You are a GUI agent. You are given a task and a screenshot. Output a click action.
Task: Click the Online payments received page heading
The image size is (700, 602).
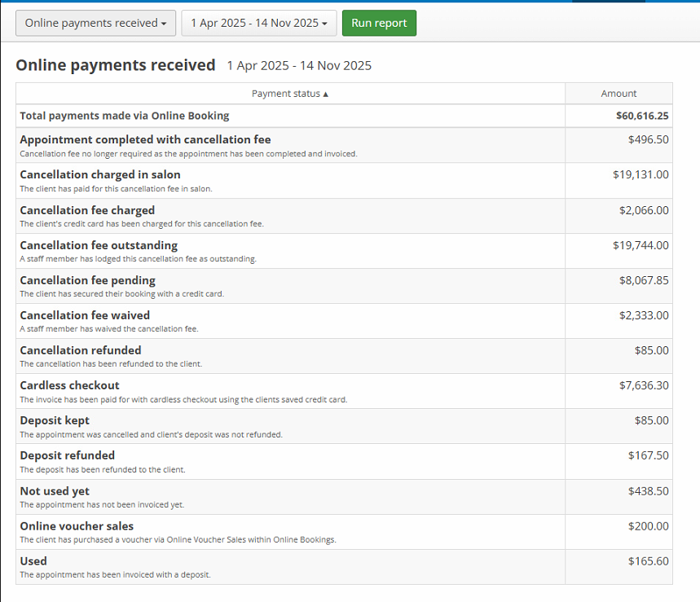pyautogui.click(x=116, y=65)
